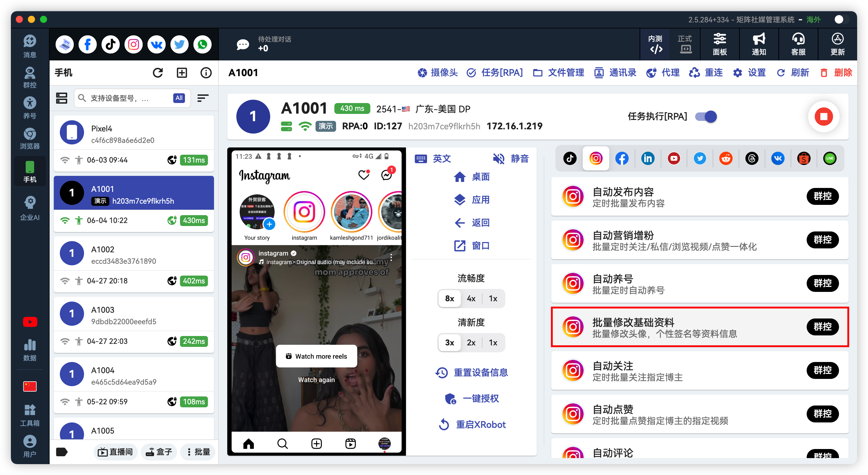Refresh the phone list
868x475 pixels.
pyautogui.click(x=158, y=73)
